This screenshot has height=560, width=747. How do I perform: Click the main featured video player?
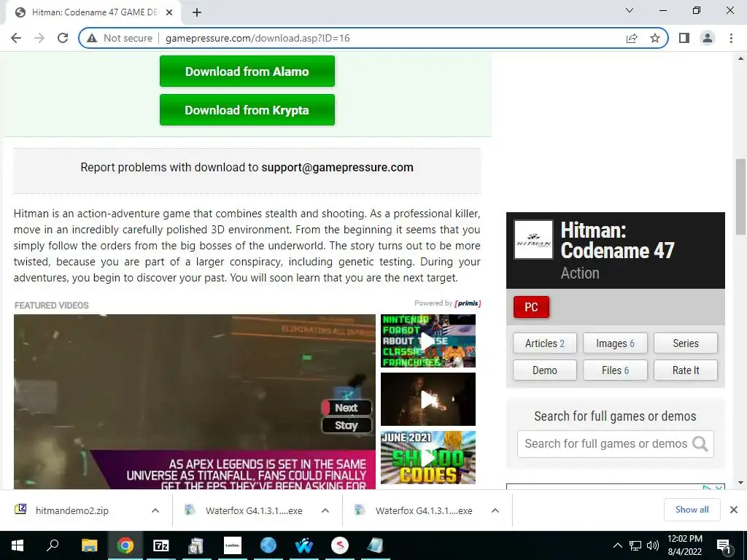[194, 402]
